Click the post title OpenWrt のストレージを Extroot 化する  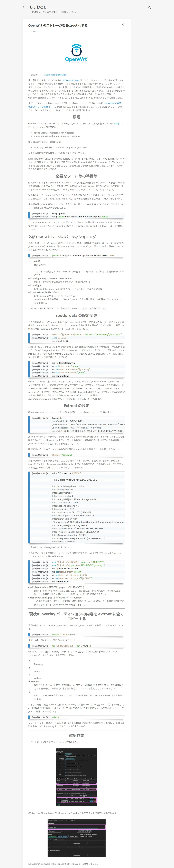(x=58, y=26)
